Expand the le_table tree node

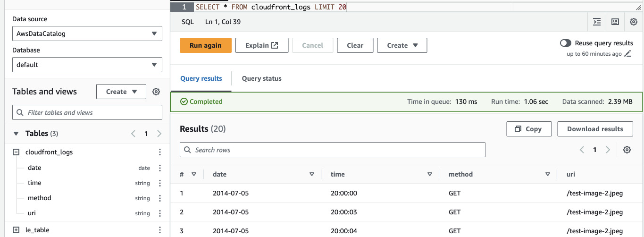[16, 230]
